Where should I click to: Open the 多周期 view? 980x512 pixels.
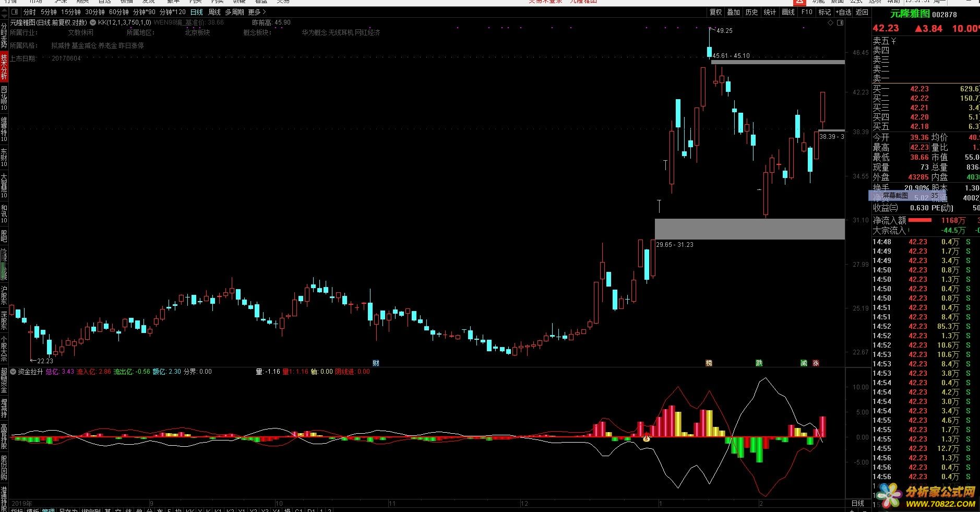tap(235, 11)
